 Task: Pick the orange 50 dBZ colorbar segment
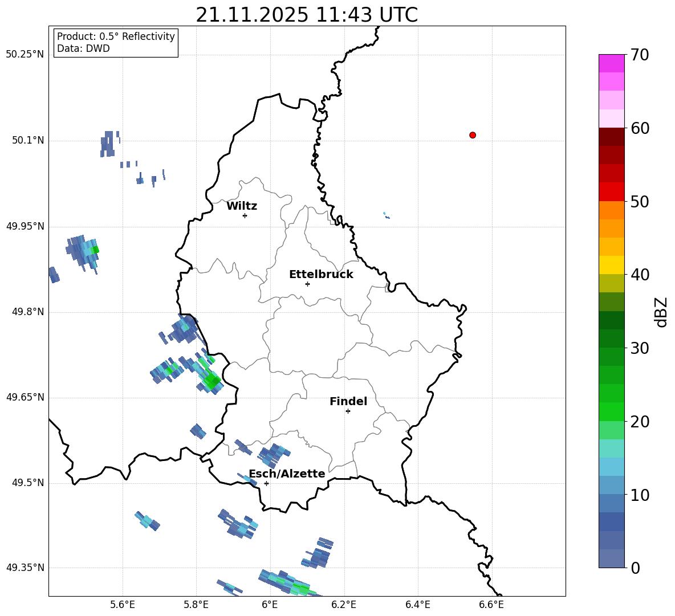[x=611, y=210]
